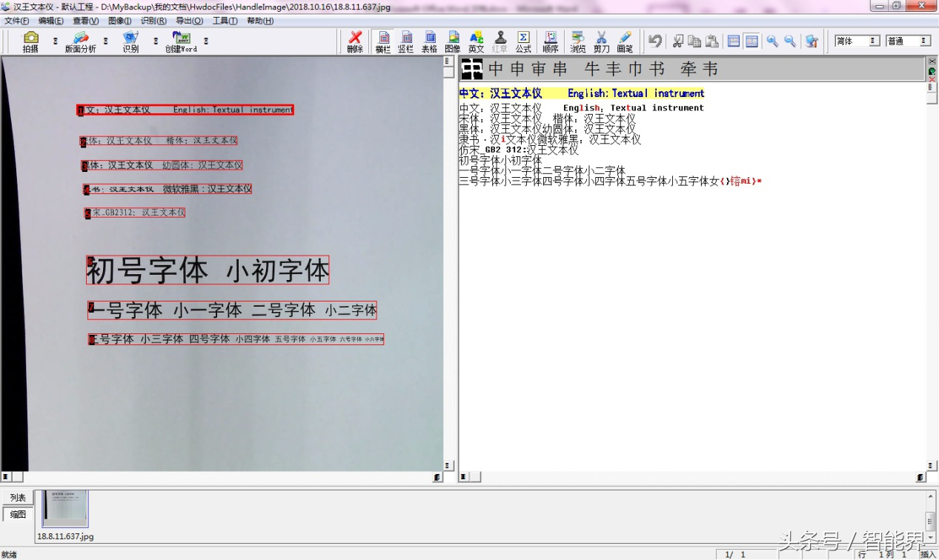This screenshot has height=560, width=939.
Task: Click the candidate character 审 in proof bar
Action: (539, 69)
